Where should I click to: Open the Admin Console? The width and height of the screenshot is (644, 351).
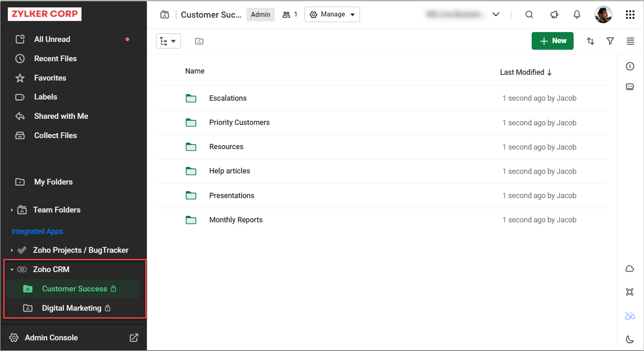(51, 338)
